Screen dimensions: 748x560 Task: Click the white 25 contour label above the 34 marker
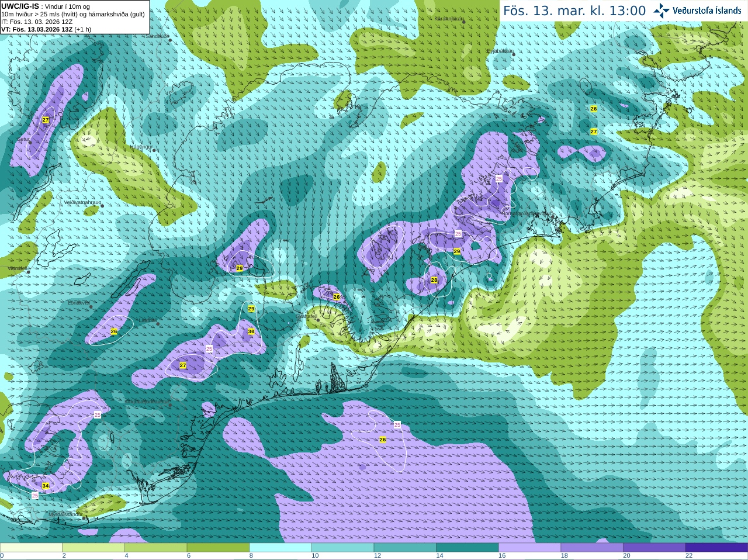(x=98, y=414)
